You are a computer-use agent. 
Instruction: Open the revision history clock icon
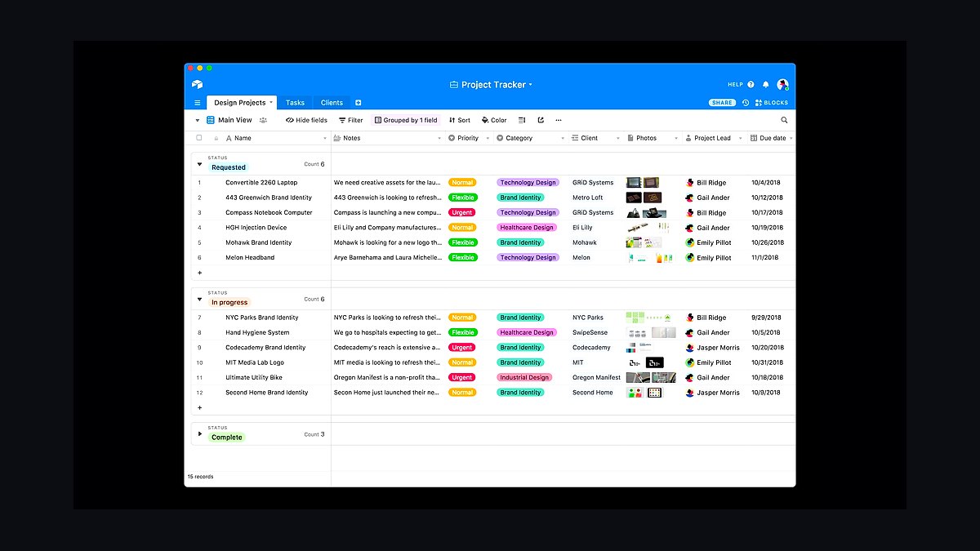coord(745,103)
